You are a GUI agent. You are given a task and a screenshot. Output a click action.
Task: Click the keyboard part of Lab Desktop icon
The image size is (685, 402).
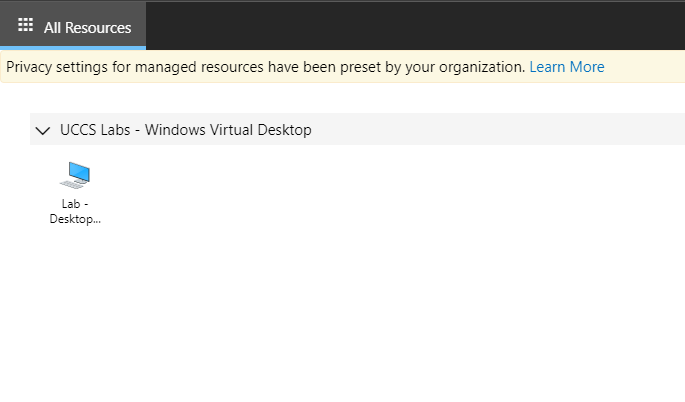tap(72, 184)
